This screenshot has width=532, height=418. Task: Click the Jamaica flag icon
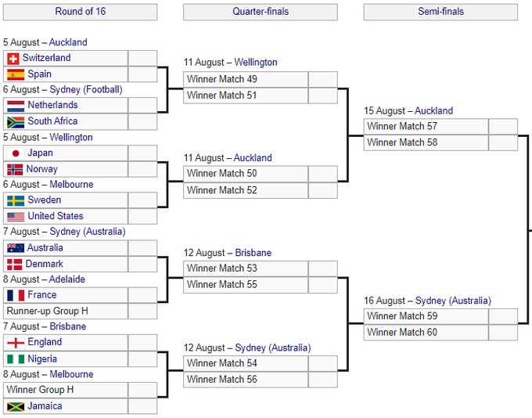(15, 407)
